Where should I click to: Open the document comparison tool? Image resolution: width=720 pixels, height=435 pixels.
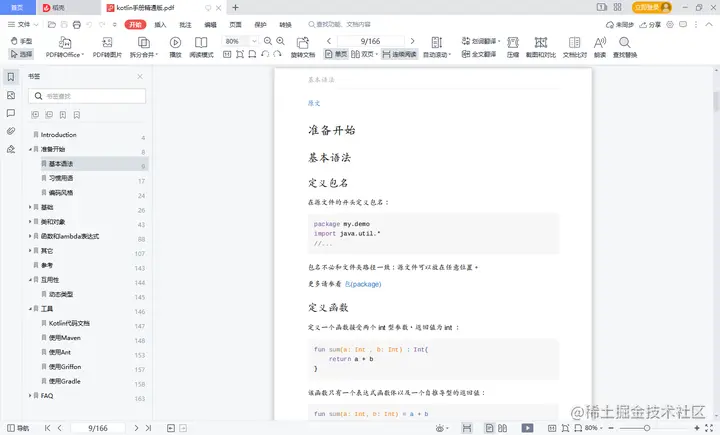tap(574, 47)
